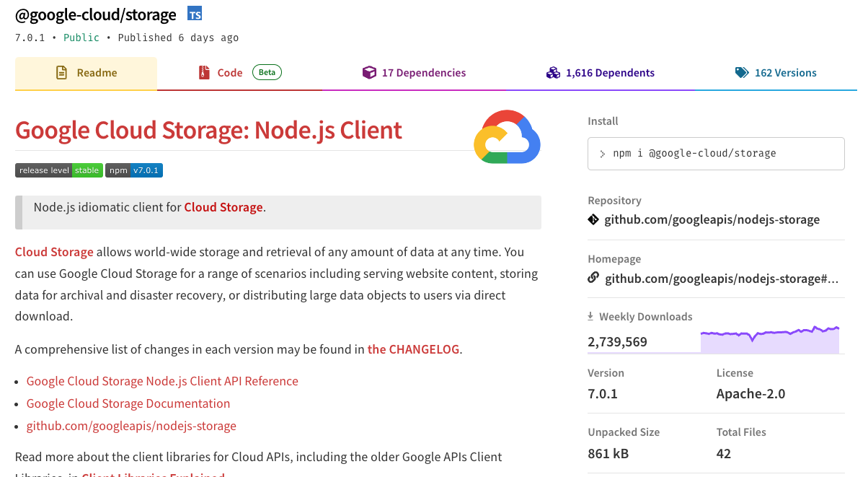Click the npm v7.0.1 badge
868x477 pixels.
[x=134, y=170]
